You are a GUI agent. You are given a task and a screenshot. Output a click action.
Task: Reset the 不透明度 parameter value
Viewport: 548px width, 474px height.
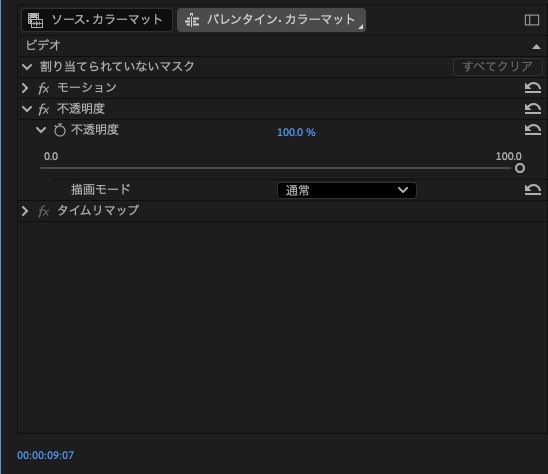pos(533,130)
